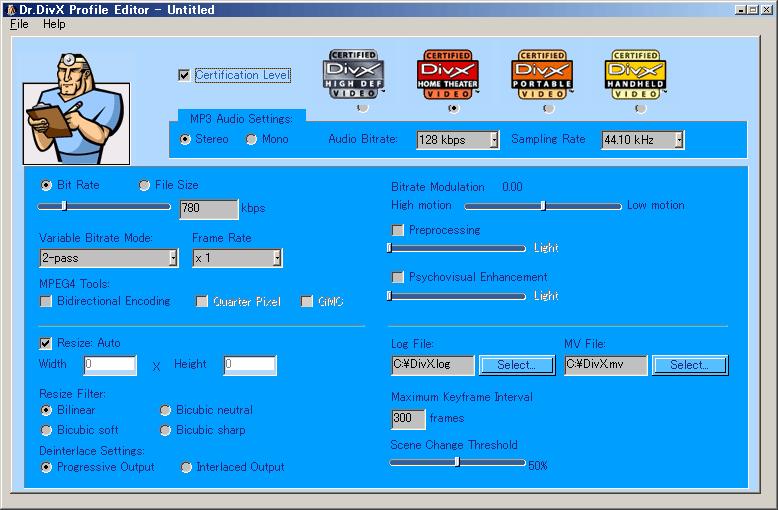
Task: Click the Dr.DivX doctor mascot image
Action: point(76,108)
